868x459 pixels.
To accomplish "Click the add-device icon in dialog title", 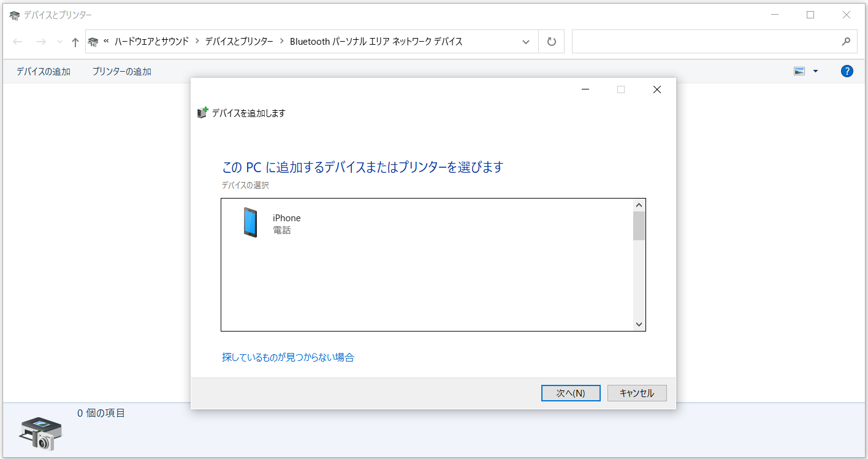I will click(203, 113).
